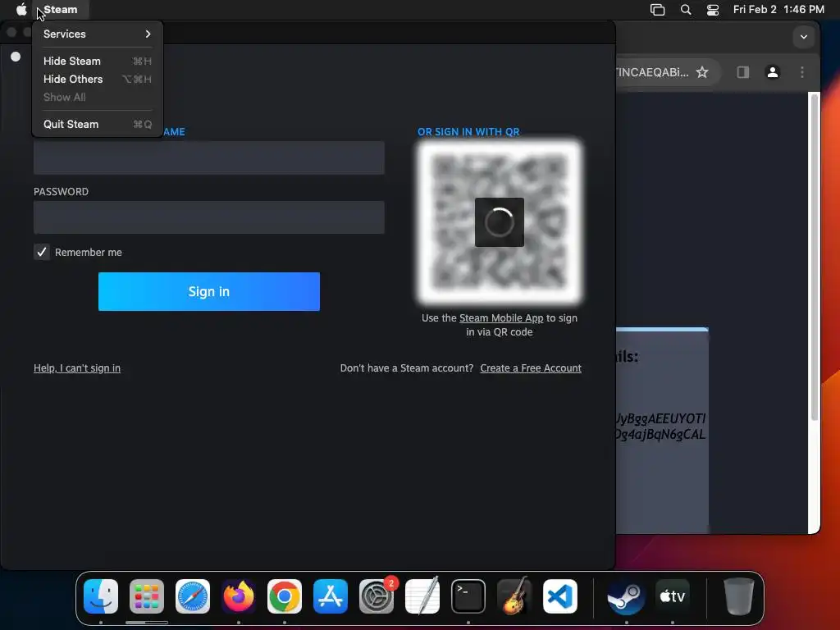
Task: Click the Sign in button
Action: (209, 291)
